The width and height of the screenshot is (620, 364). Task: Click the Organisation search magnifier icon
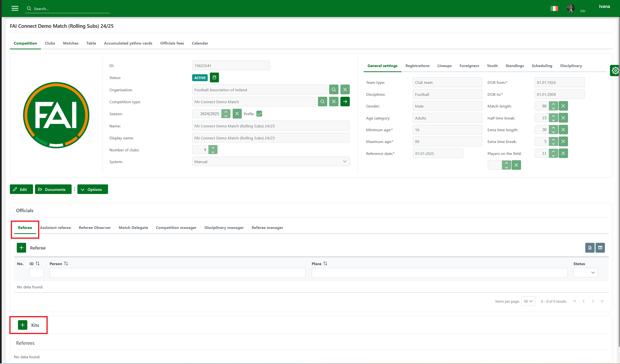pos(333,90)
